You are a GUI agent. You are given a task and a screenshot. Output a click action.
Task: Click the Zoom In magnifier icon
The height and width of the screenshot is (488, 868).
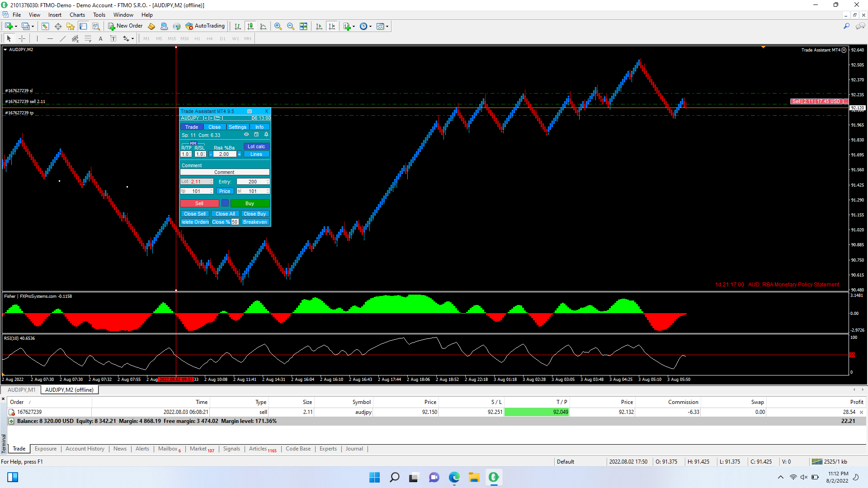tap(278, 26)
